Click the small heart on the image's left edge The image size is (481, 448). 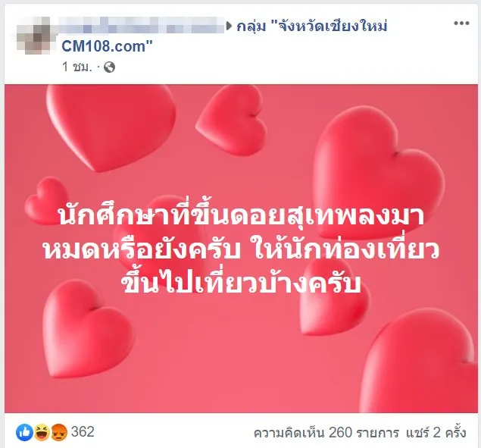(x=46, y=199)
